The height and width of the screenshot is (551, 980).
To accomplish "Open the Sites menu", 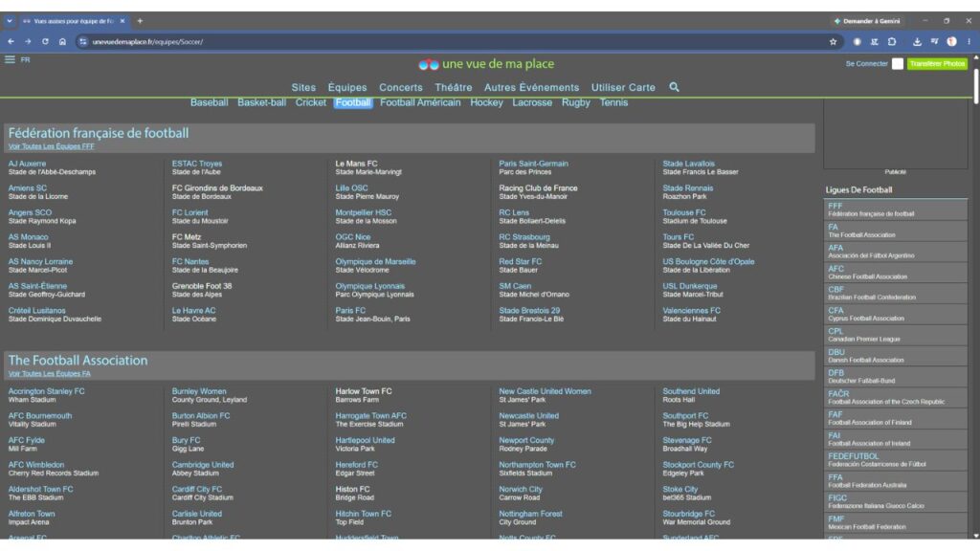I will (303, 87).
